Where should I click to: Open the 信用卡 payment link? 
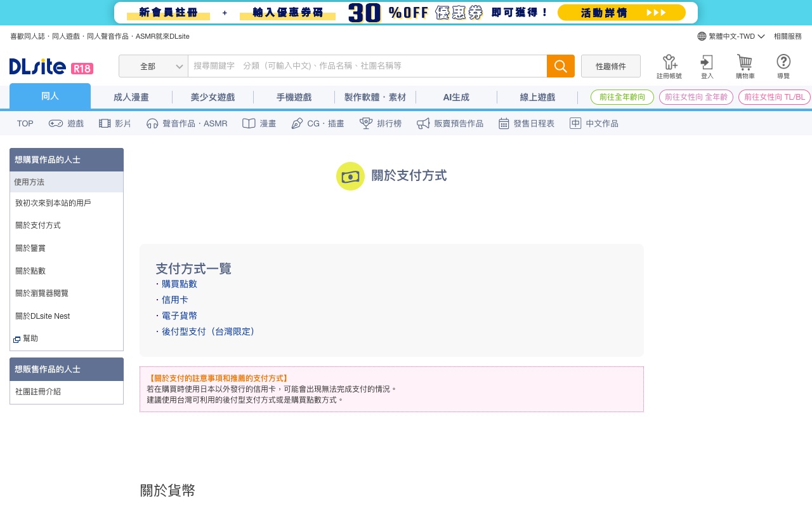pos(175,300)
